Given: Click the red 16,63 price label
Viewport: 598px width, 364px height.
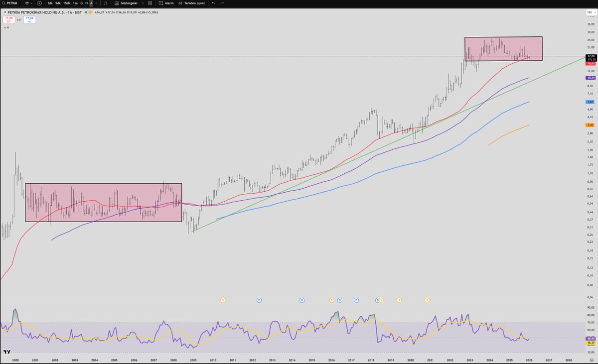Looking at the screenshot, I should pyautogui.click(x=591, y=63).
